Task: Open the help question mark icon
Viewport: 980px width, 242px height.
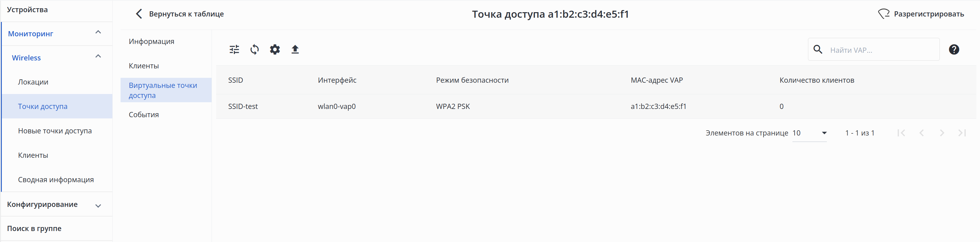Action: (954, 49)
